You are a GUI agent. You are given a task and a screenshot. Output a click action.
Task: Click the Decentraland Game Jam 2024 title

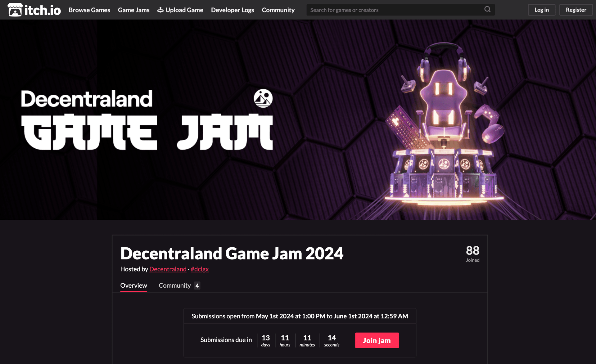(232, 253)
